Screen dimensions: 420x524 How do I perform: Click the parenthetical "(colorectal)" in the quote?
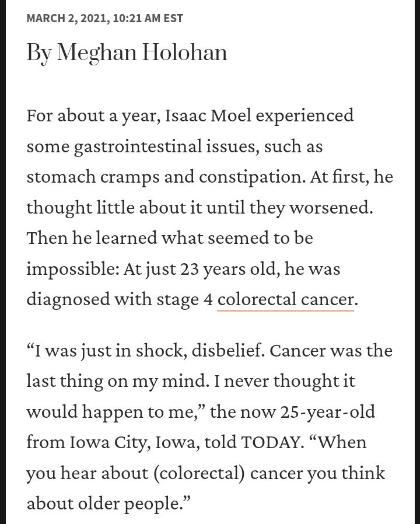pyautogui.click(x=199, y=473)
